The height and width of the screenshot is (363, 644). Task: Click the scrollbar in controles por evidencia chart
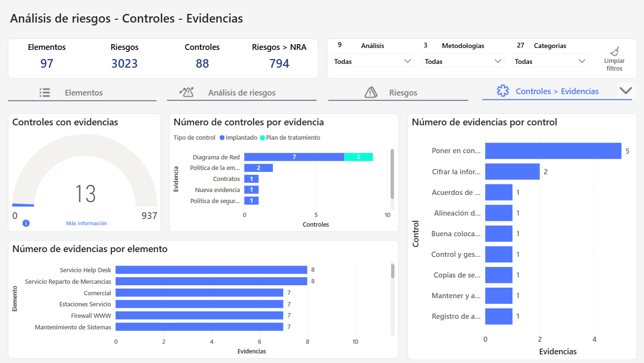tap(392, 174)
